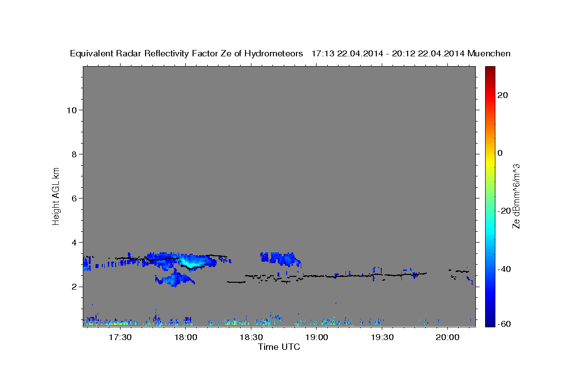
Task: Click the colorbar tick value 20
Action: click(503, 95)
